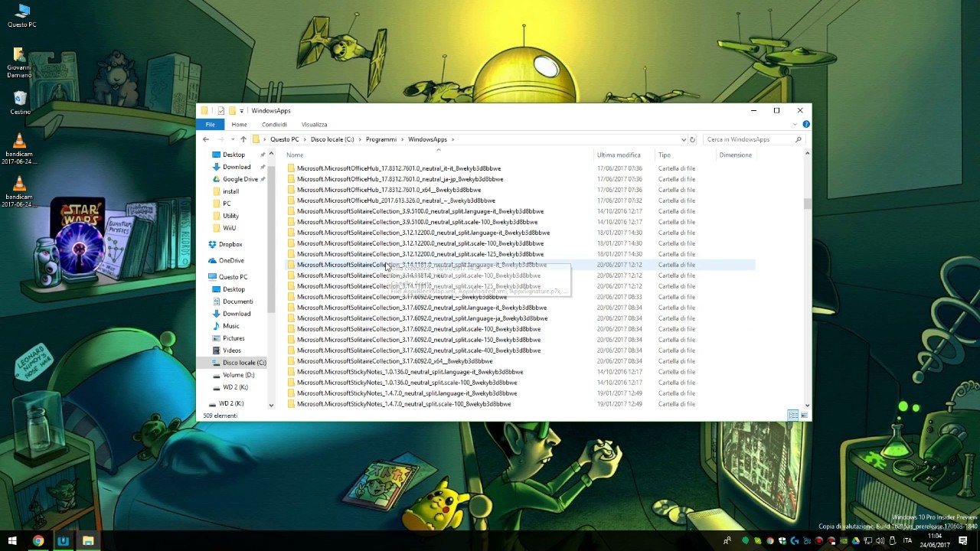This screenshot has width=980, height=551.
Task: Open chevron after Questo PC in address bar
Action: pyautogui.click(x=305, y=139)
